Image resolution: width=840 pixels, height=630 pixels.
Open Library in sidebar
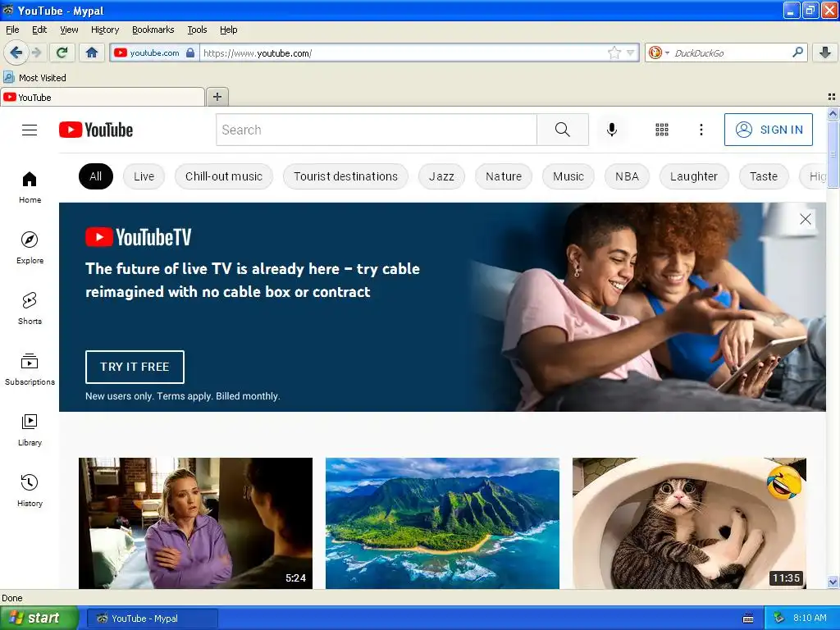click(x=30, y=430)
